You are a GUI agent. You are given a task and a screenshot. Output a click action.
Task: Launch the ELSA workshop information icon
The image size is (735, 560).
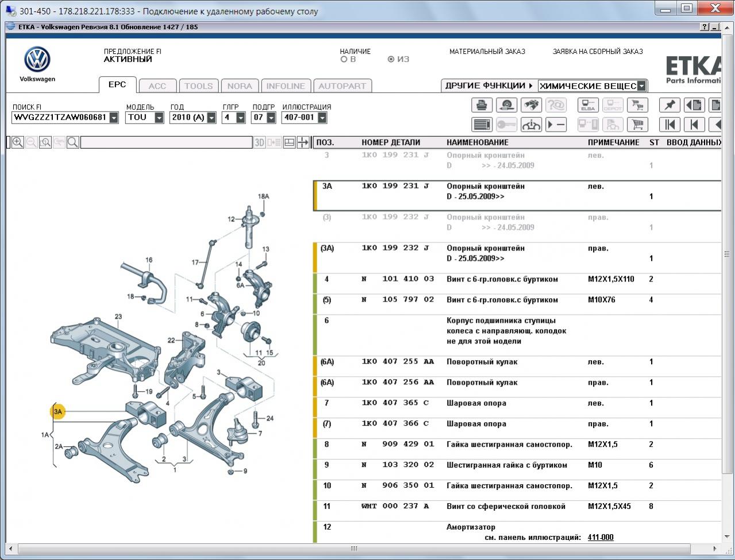click(588, 105)
